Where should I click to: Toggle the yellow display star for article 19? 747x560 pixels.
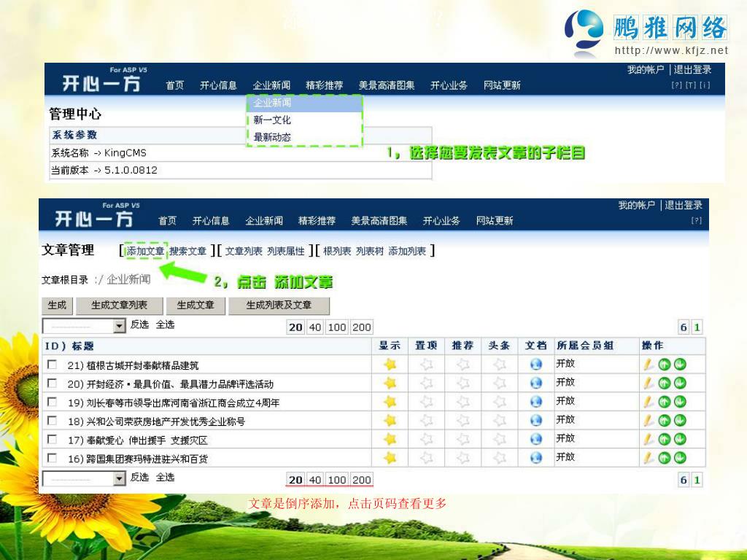coord(390,402)
